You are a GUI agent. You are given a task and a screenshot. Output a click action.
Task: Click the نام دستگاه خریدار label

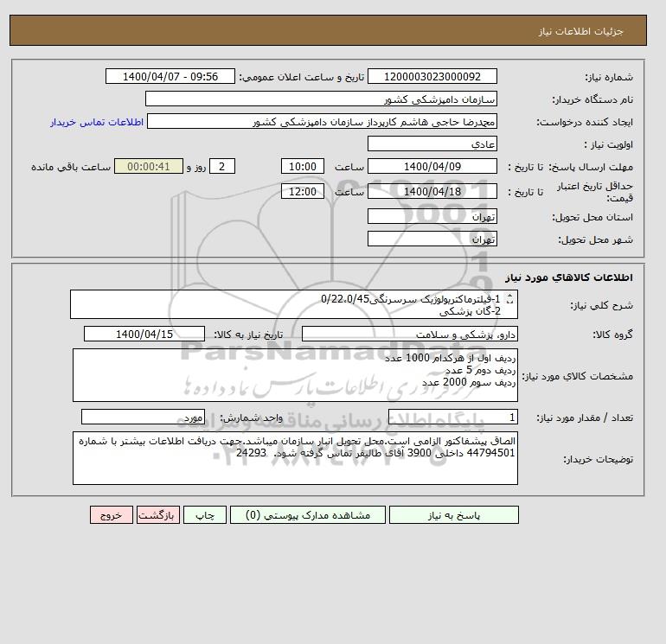(592, 99)
